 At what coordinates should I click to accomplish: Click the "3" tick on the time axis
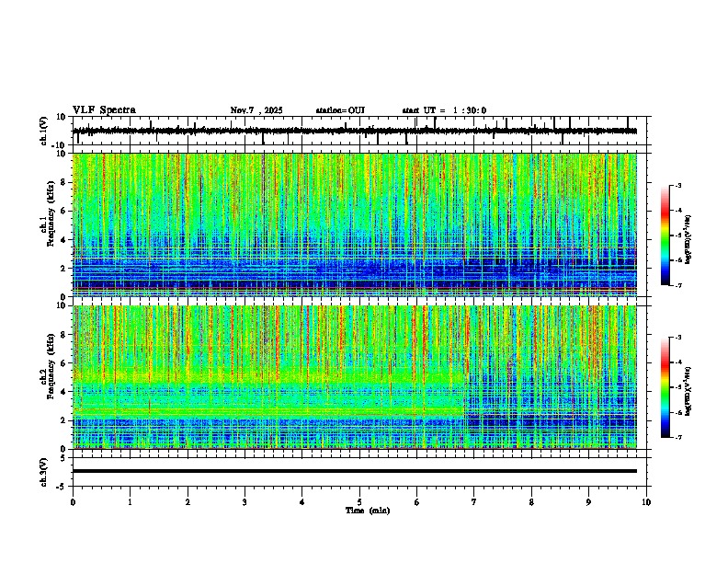[245, 502]
